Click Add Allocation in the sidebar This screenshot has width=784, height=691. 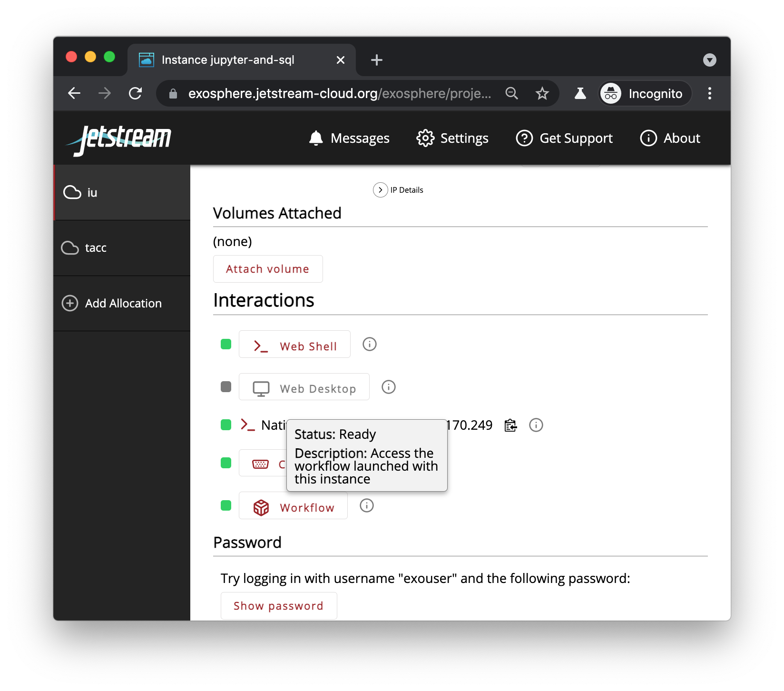point(123,303)
